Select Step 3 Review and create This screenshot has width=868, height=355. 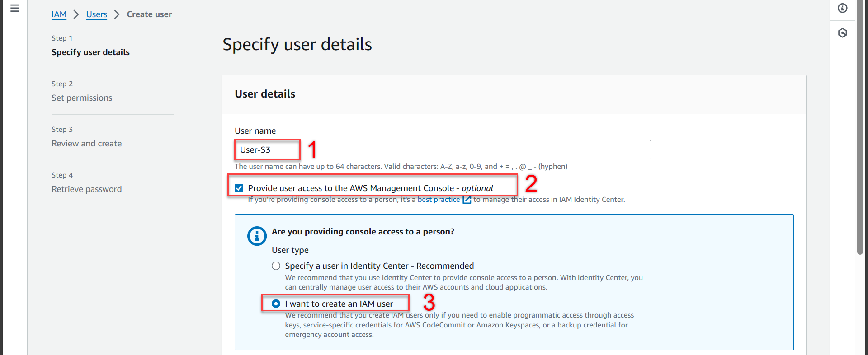pyautogui.click(x=87, y=144)
